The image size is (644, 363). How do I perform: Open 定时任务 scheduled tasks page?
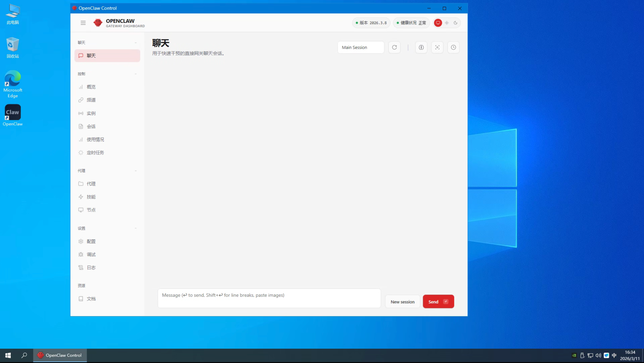pos(95,153)
